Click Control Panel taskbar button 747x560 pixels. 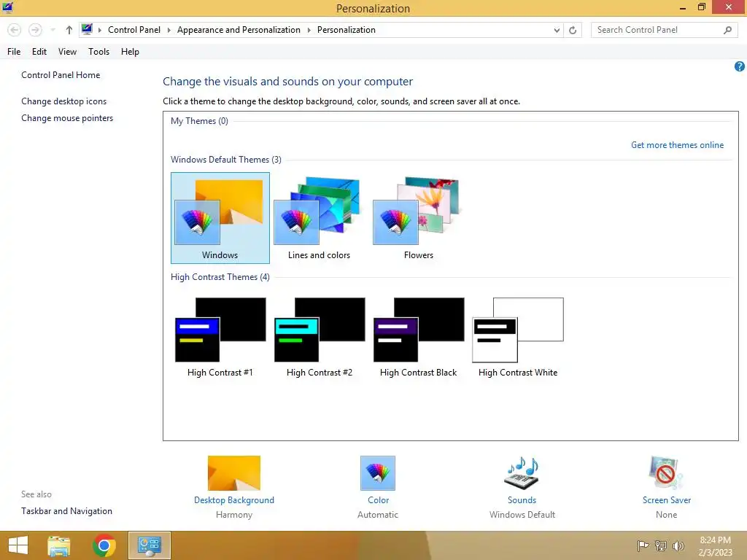(x=149, y=545)
